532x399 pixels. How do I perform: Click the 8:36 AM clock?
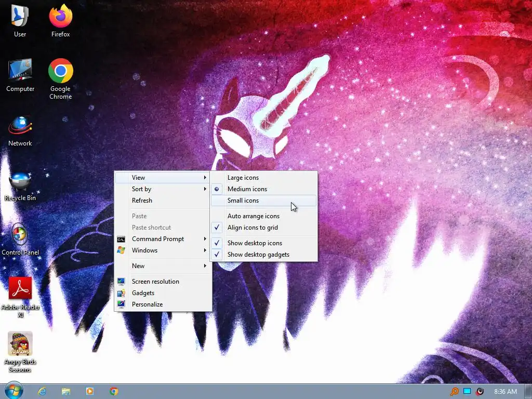(505, 392)
